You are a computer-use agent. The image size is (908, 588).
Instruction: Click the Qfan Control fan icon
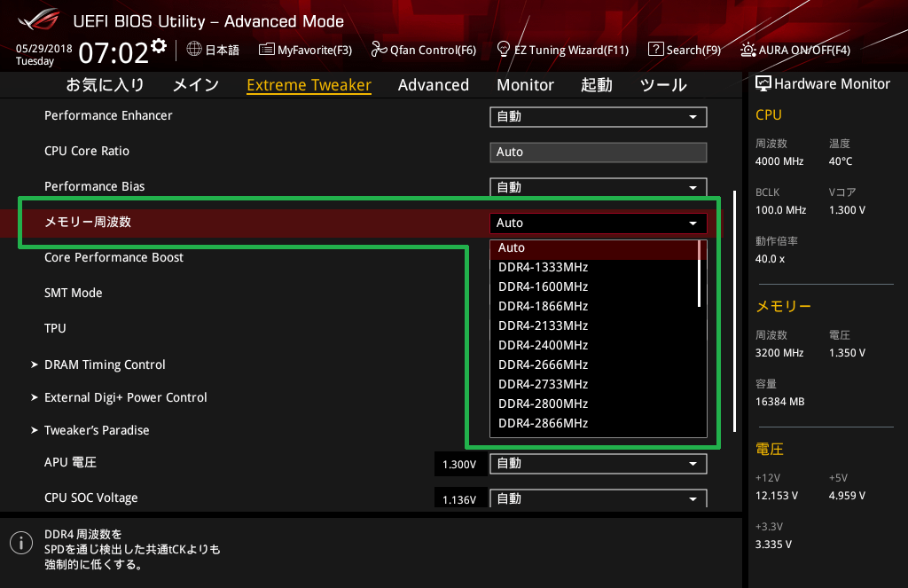pos(379,50)
